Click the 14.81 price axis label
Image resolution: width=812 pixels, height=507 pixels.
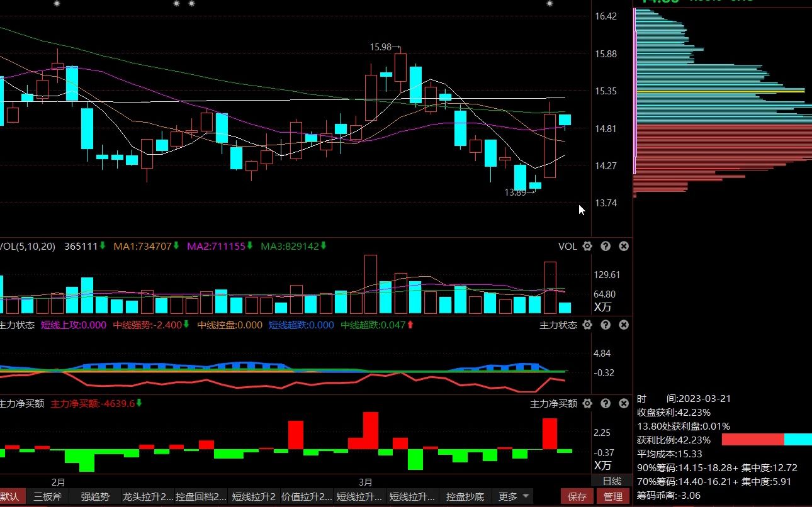coord(606,129)
